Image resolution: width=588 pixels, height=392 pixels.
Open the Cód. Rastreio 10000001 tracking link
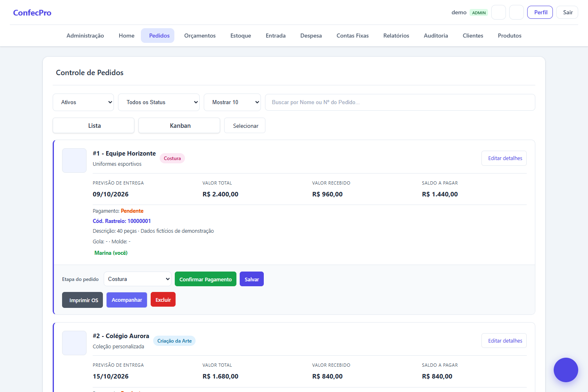coord(122,221)
